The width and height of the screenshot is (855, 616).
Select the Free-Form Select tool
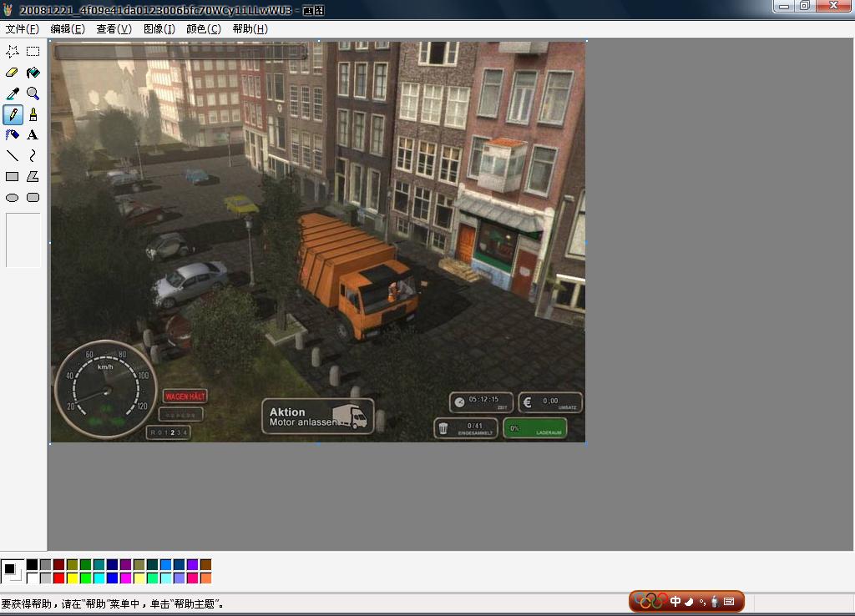tap(13, 51)
